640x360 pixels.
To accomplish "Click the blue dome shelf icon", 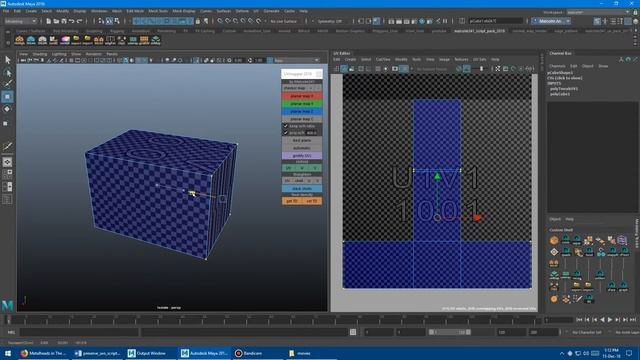I will click(31, 40).
